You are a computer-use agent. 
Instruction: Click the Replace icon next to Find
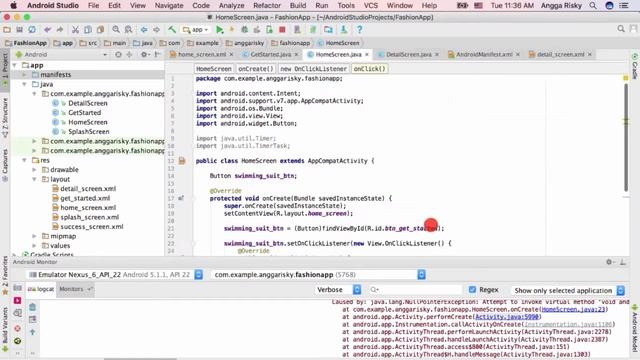pyautogui.click(x=129, y=29)
